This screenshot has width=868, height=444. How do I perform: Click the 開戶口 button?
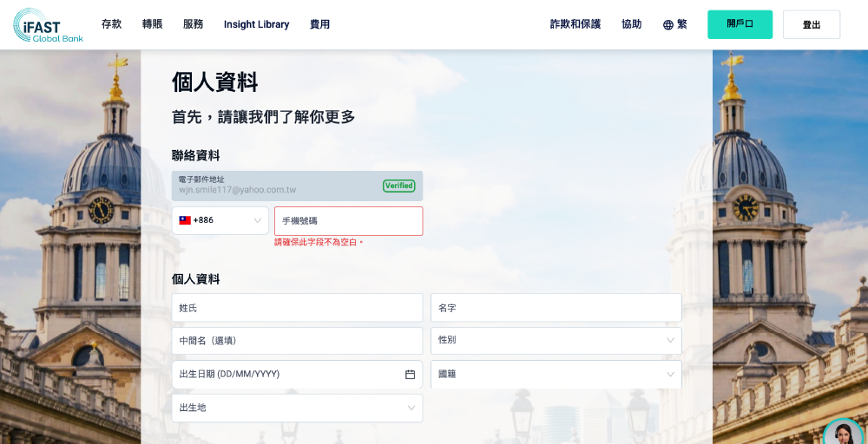coord(740,24)
